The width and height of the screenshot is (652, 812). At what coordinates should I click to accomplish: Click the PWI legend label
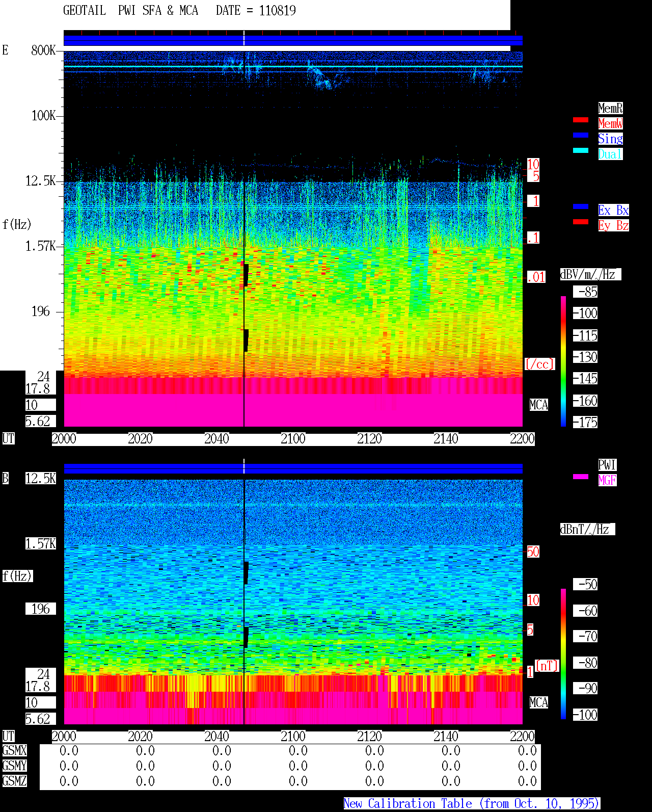click(x=607, y=465)
